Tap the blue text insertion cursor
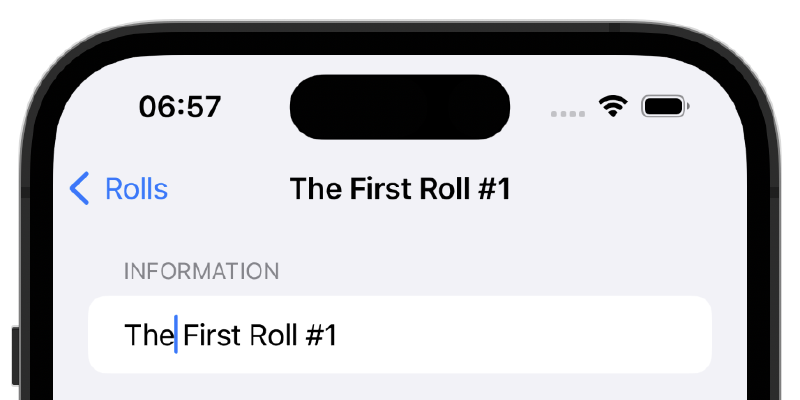 176,335
